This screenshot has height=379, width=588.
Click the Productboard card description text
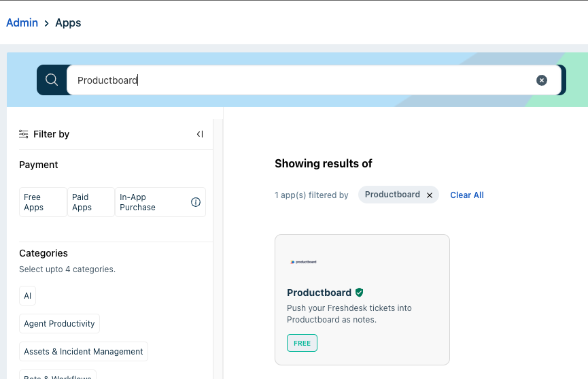(349, 314)
